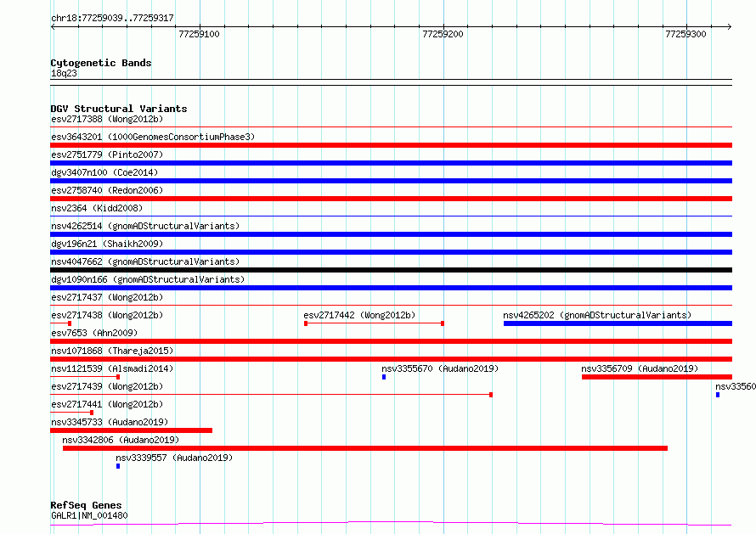Click the red line feature of esv2717442

point(374,323)
